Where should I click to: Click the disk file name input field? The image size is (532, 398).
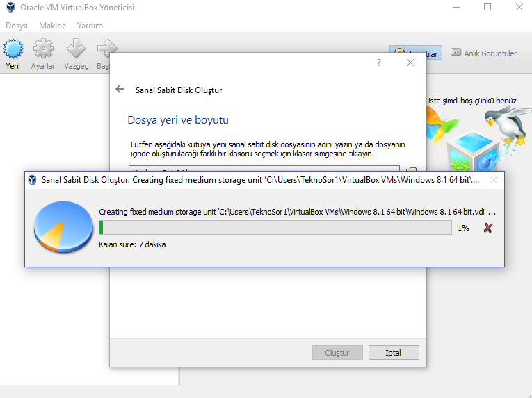(x=264, y=169)
